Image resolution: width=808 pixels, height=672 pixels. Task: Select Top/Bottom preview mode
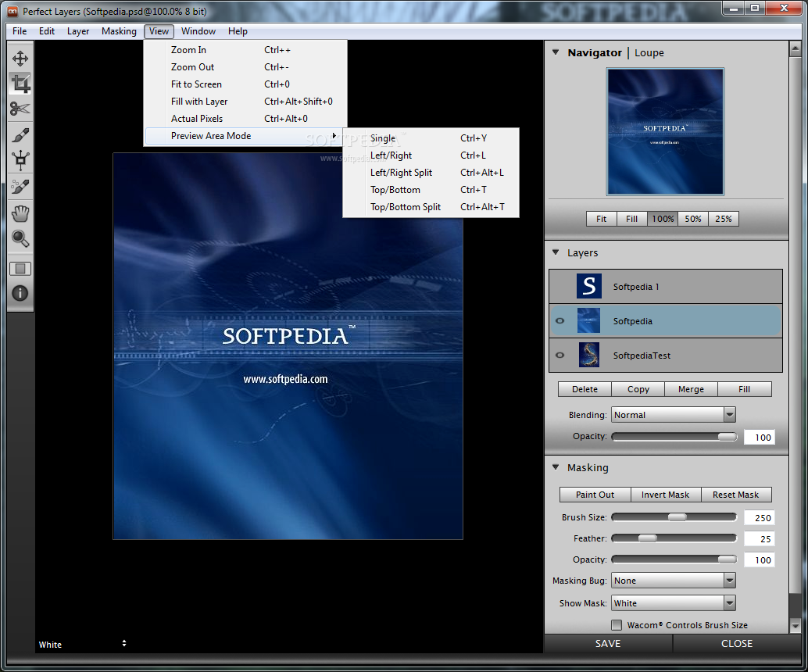click(431, 190)
